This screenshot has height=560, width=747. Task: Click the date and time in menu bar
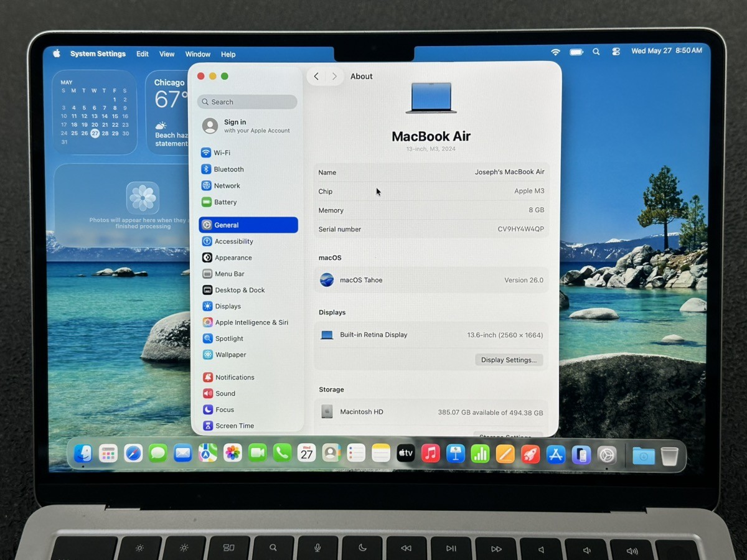(x=667, y=51)
